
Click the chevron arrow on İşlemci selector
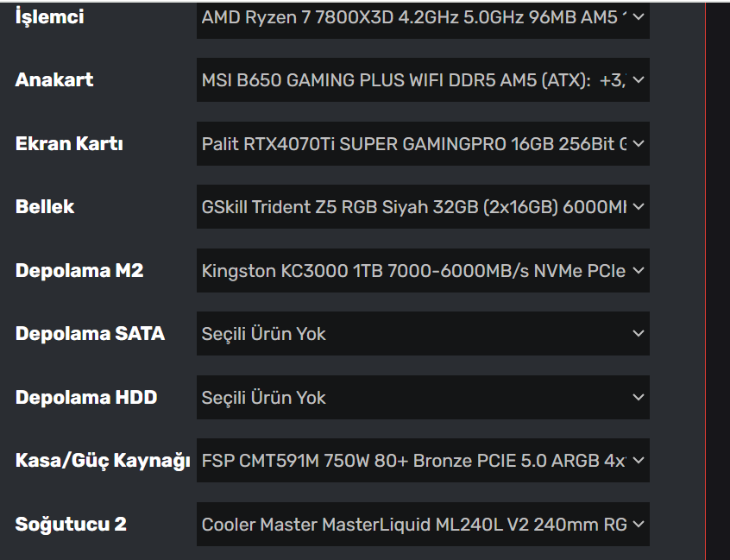coord(639,17)
